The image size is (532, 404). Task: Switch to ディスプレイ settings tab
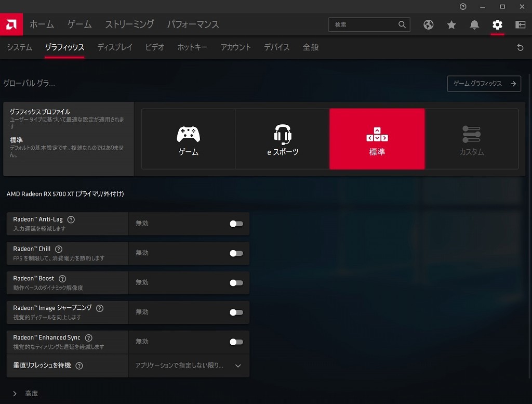pyautogui.click(x=115, y=47)
